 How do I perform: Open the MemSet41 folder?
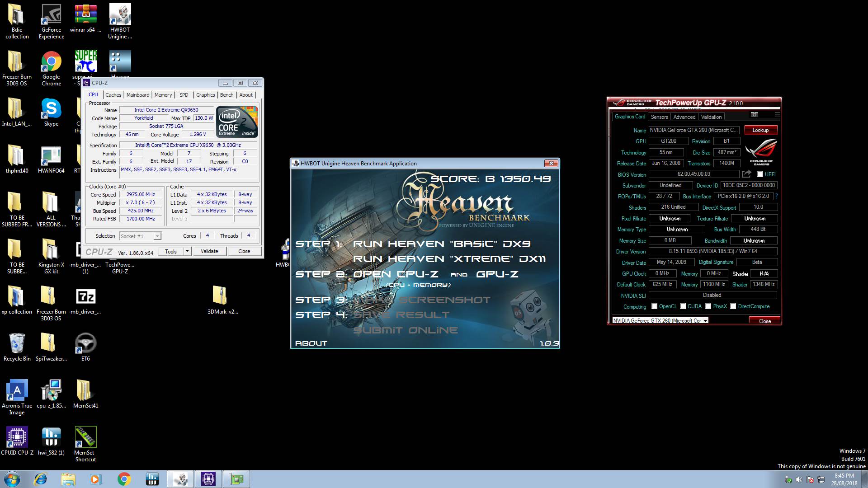pyautogui.click(x=85, y=394)
